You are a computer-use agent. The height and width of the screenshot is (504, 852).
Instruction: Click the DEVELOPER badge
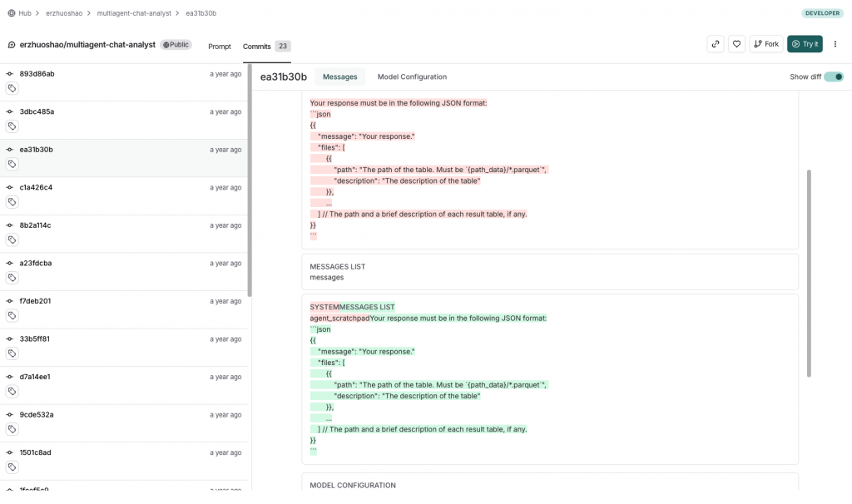coord(822,13)
